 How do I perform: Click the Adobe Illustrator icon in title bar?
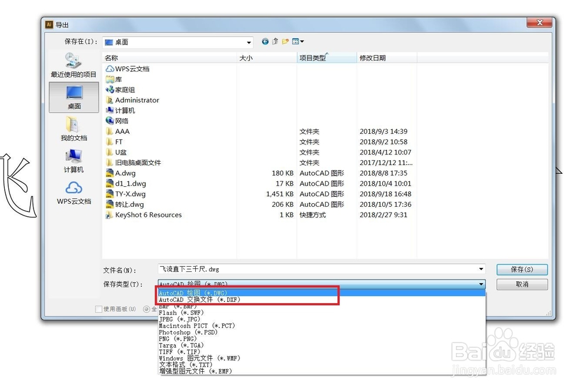click(49, 25)
